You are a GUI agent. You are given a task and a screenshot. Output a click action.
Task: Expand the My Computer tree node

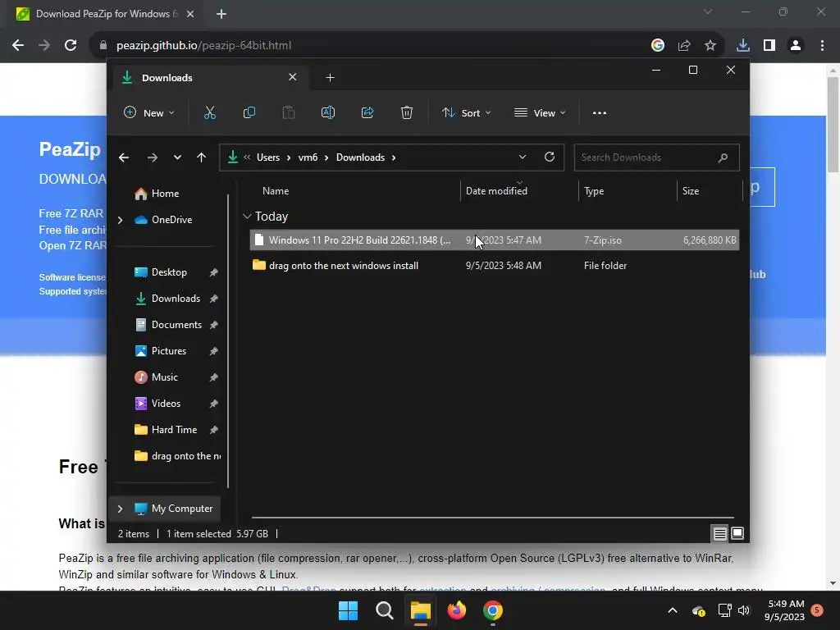click(x=120, y=509)
